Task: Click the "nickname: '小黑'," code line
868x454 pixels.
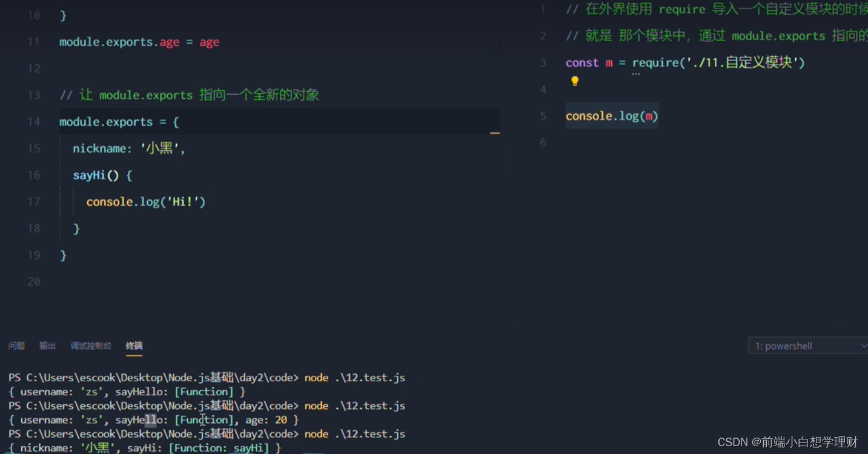Action: (x=129, y=149)
